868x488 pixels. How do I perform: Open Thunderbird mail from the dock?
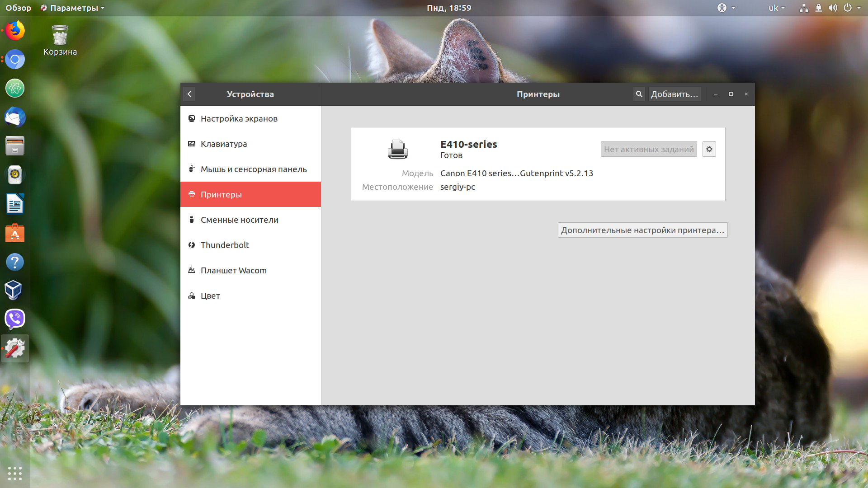(15, 117)
